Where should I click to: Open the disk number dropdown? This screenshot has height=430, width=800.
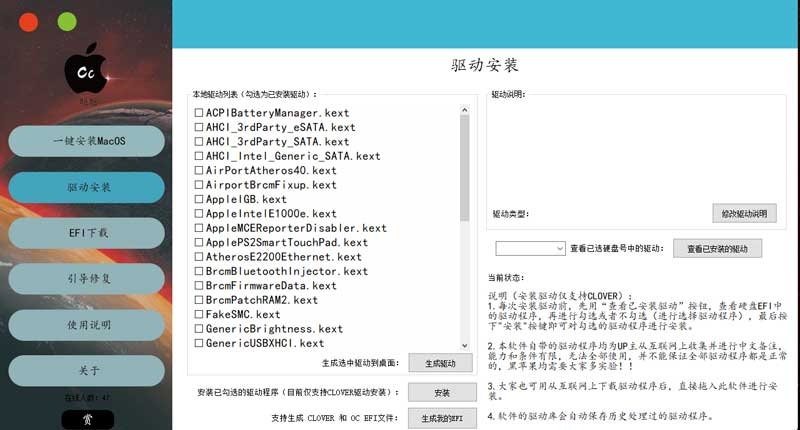530,248
